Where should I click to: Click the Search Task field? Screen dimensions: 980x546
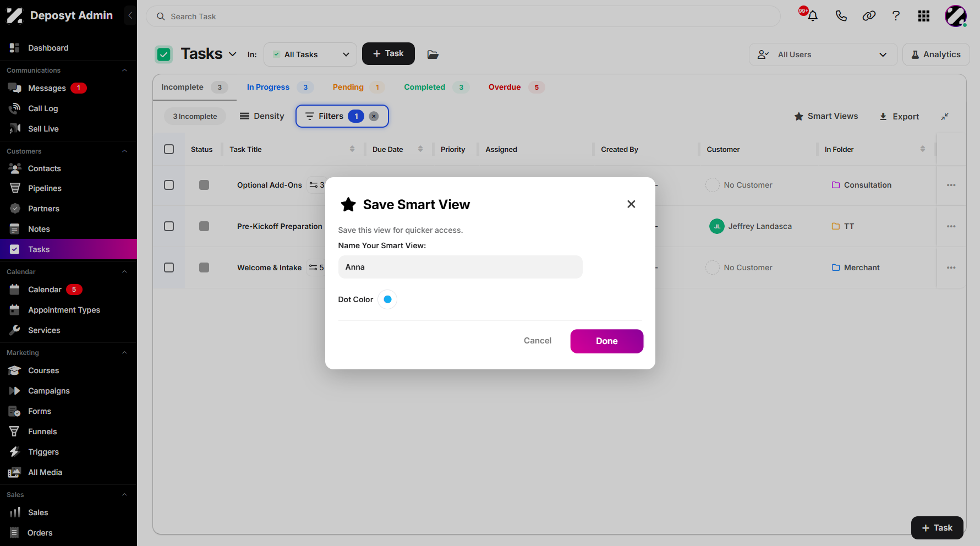pyautogui.click(x=463, y=17)
